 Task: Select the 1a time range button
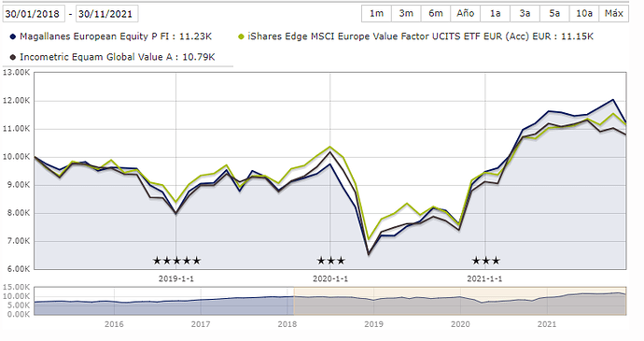496,14
